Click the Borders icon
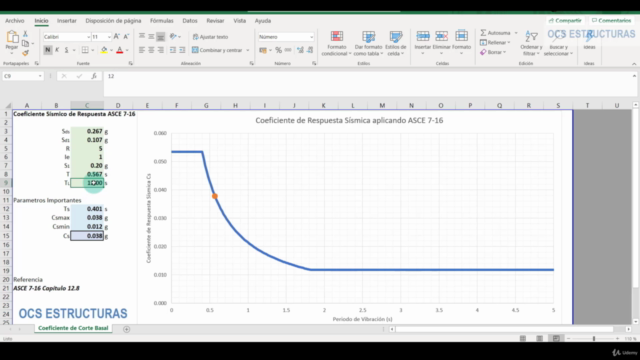This screenshot has width=640, height=360. point(84,50)
